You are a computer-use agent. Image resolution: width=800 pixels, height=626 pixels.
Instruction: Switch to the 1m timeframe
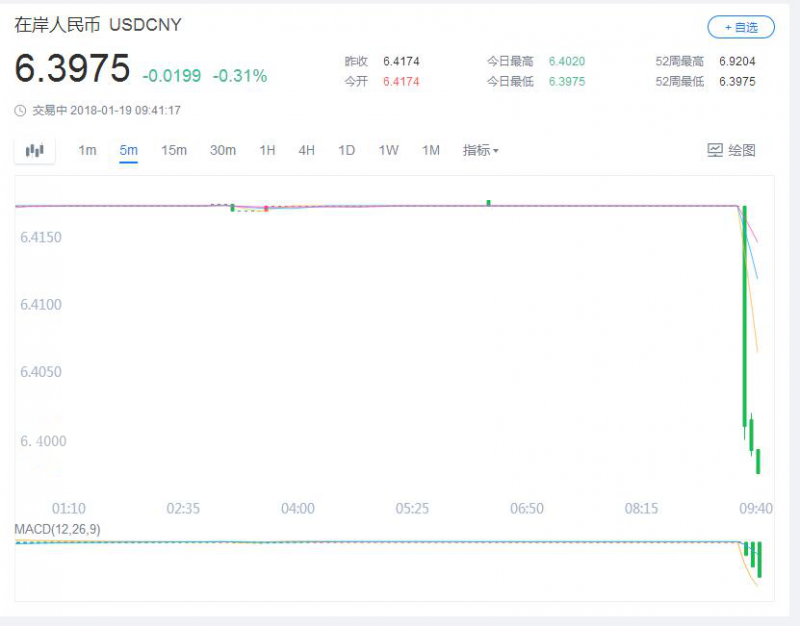point(88,151)
